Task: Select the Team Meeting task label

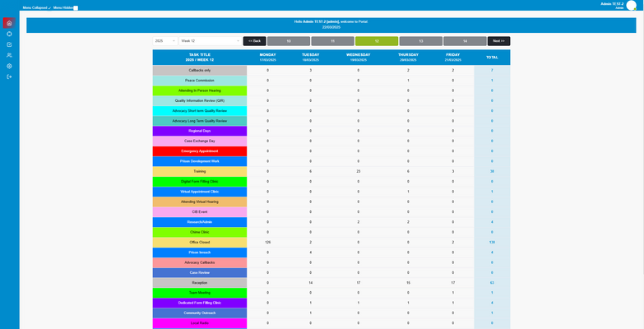Action: pos(200,293)
